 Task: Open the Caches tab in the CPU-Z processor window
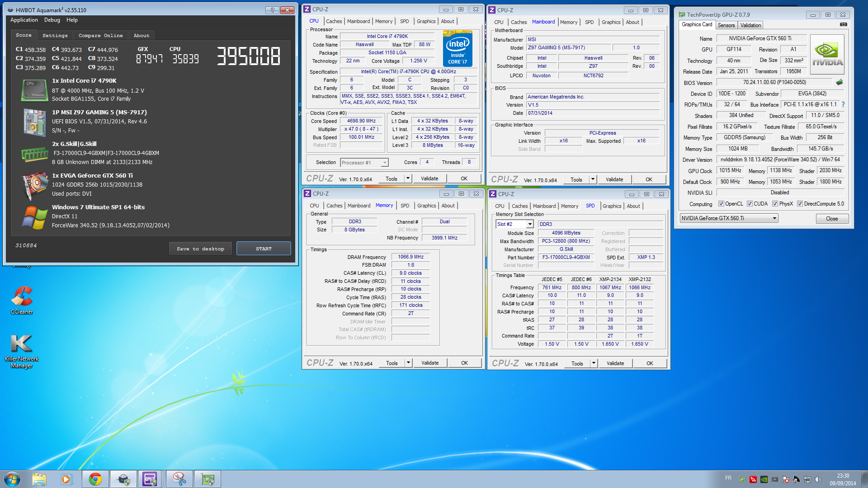(x=334, y=21)
